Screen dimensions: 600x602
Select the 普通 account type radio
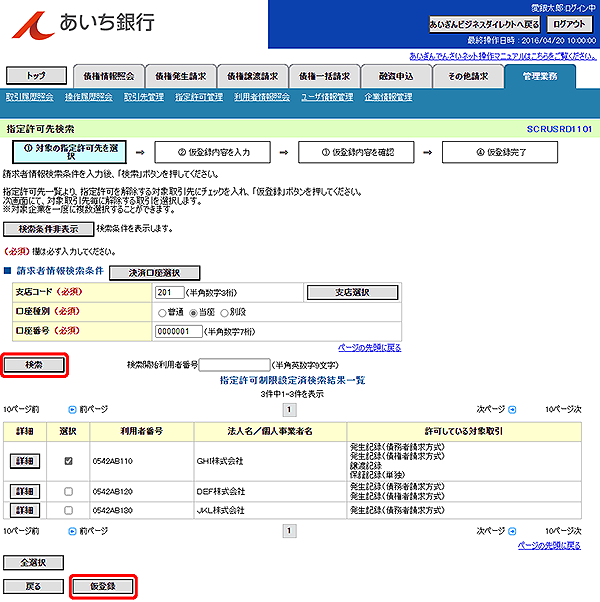pos(162,313)
